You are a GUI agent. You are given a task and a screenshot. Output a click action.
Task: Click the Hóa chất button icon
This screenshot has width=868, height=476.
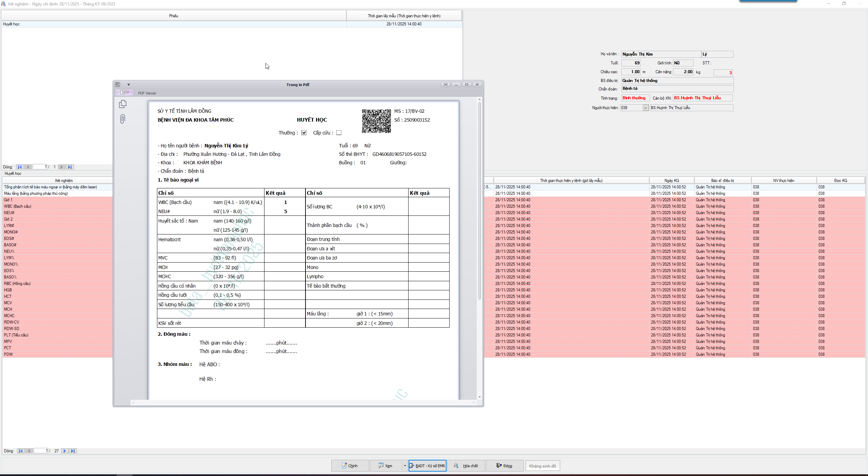pyautogui.click(x=456, y=466)
